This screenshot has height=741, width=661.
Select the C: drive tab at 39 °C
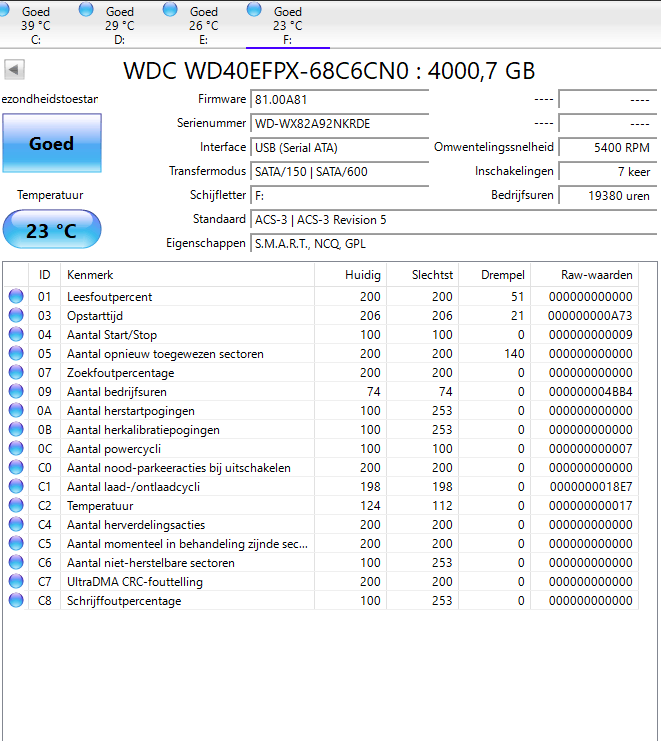pos(35,25)
